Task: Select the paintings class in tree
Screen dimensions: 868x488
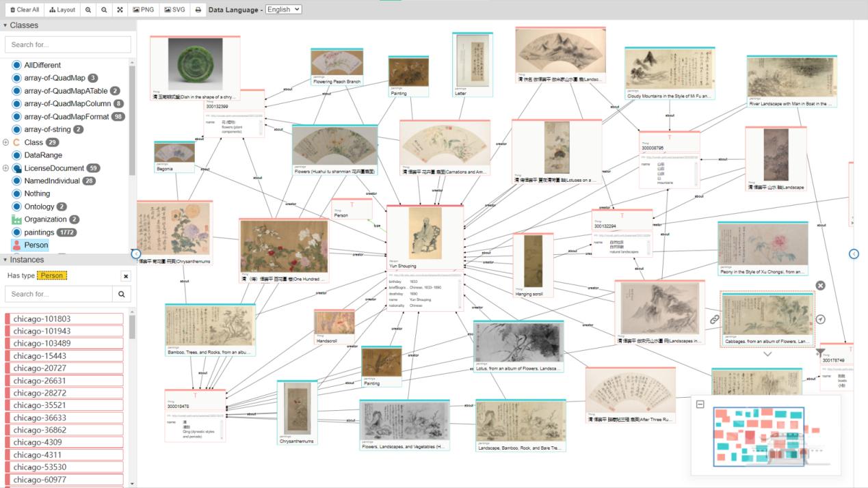Action: pyautogui.click(x=39, y=232)
